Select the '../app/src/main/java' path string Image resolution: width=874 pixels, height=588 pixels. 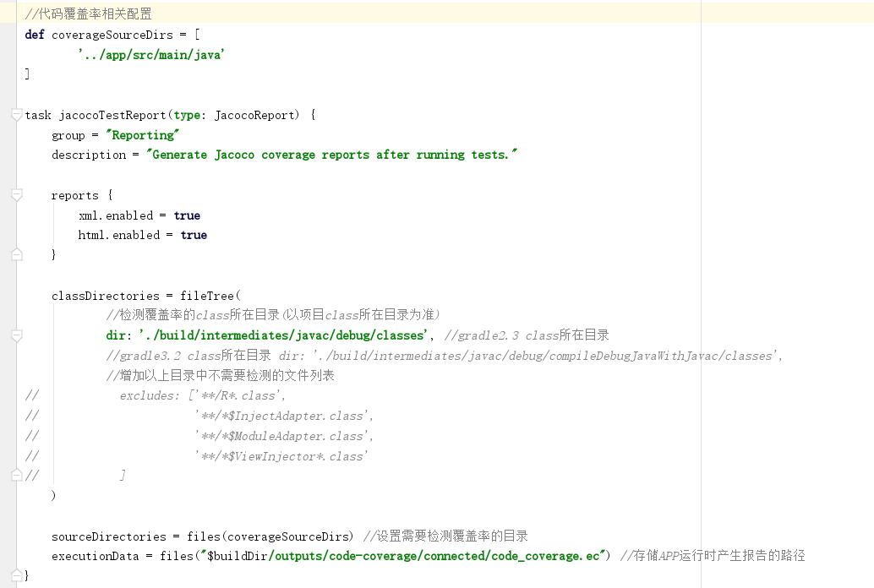pyautogui.click(x=153, y=53)
